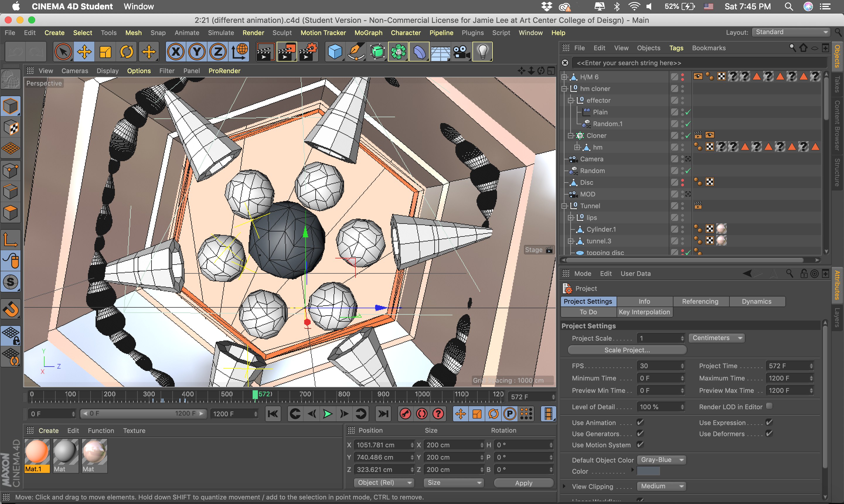Add a Cube primitive object
Viewport: 844px width, 504px height.
(335, 52)
